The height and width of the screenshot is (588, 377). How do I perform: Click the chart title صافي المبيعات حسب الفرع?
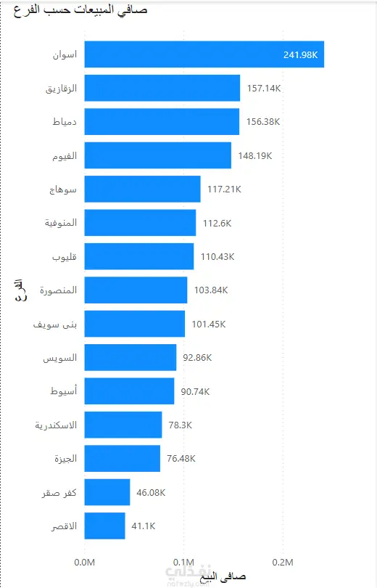(80, 9)
